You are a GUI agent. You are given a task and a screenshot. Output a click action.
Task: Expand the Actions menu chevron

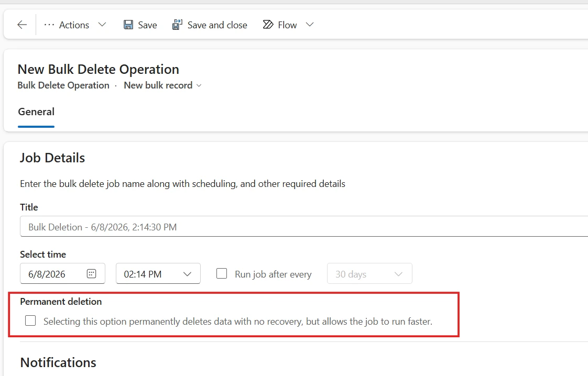102,25
